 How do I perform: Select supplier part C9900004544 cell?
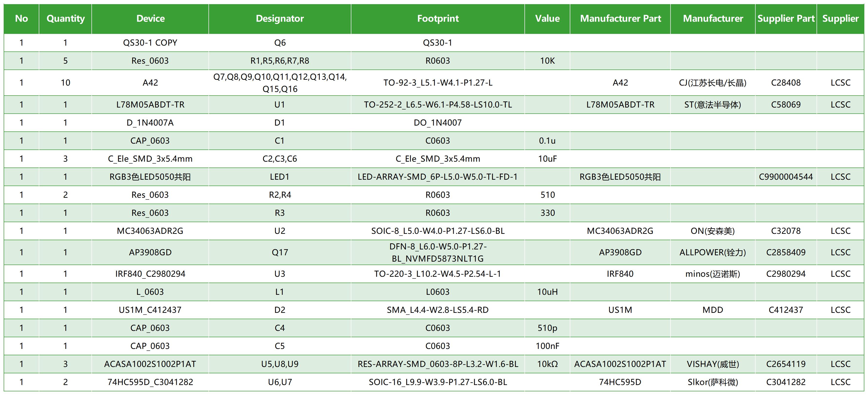click(786, 177)
